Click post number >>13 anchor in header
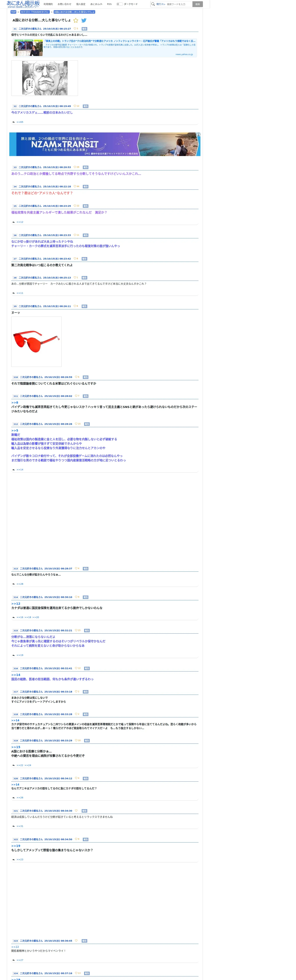Image resolution: width=296 pixels, height=980 pixels. 16,569
